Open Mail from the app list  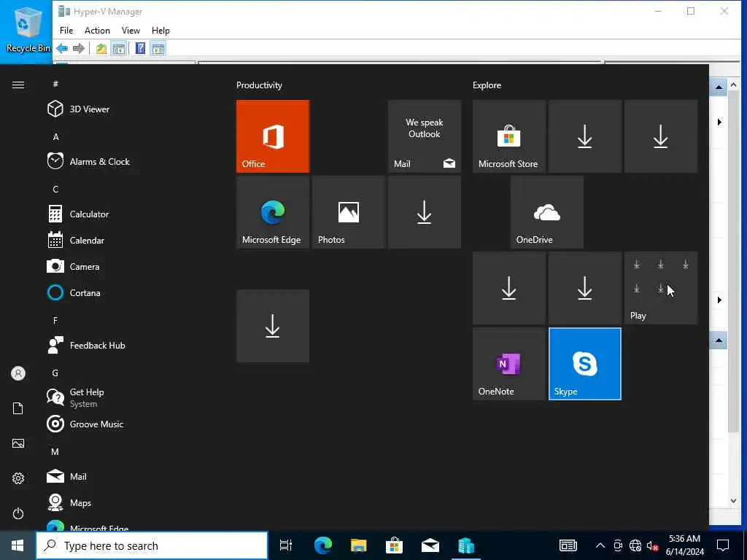pos(128,476)
